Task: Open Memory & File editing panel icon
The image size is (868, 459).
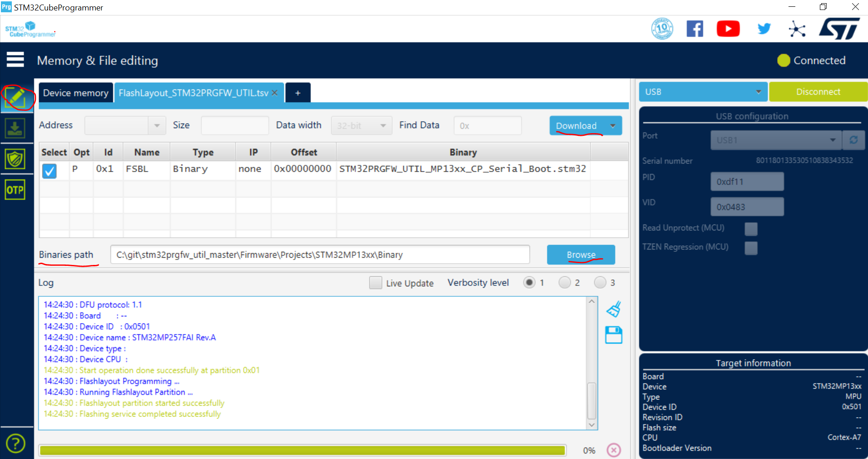Action: 15,97
